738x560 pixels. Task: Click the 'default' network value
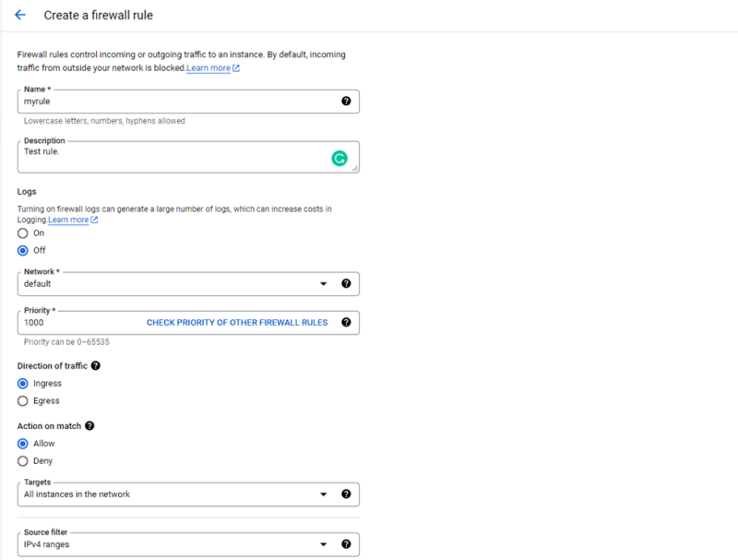point(37,284)
